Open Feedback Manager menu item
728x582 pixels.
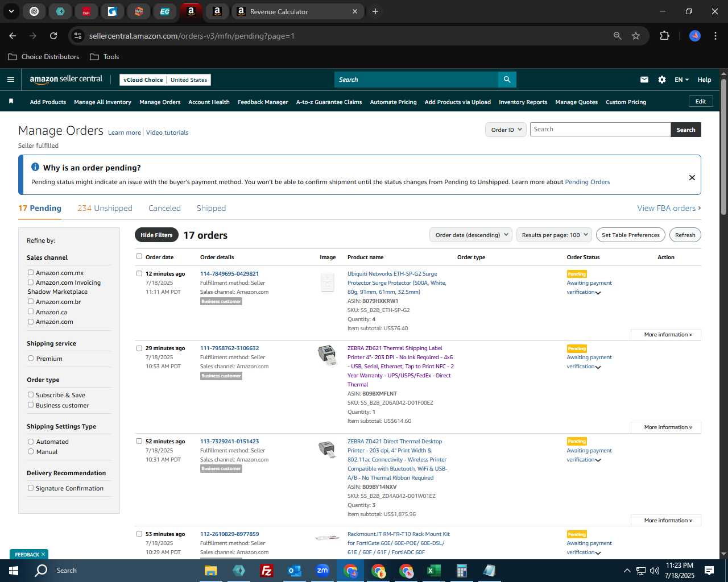263,102
